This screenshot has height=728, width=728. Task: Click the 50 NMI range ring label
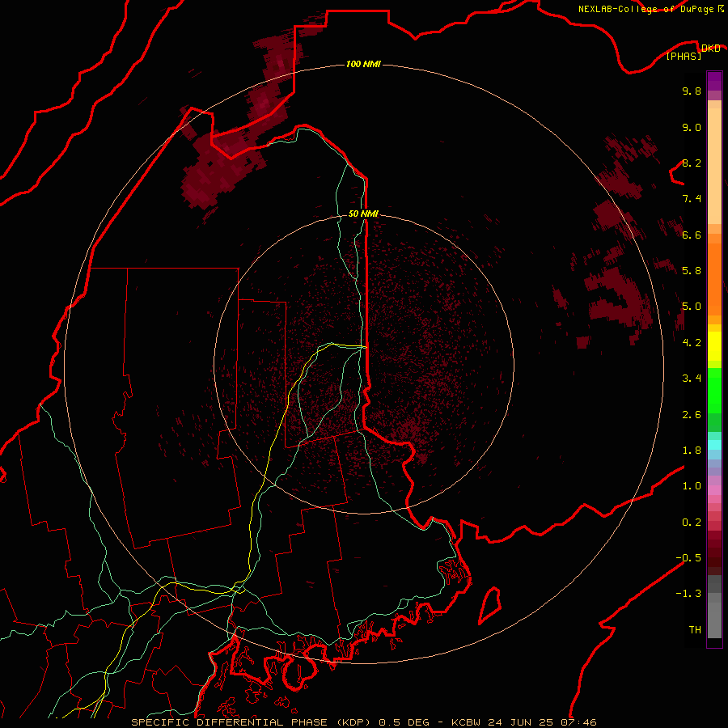pos(363,214)
